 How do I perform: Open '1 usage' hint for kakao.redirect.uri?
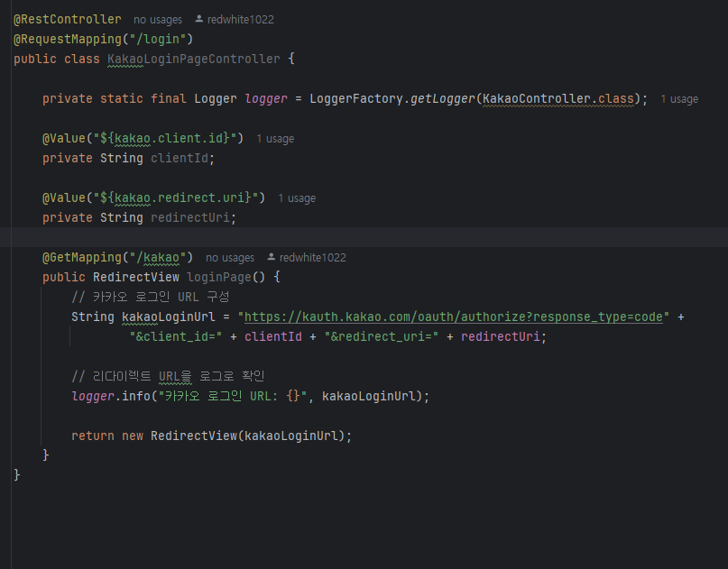[x=297, y=198]
